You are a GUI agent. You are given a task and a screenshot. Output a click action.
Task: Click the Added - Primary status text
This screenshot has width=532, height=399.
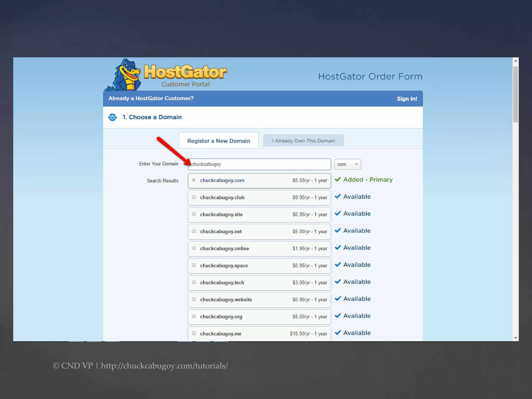368,179
